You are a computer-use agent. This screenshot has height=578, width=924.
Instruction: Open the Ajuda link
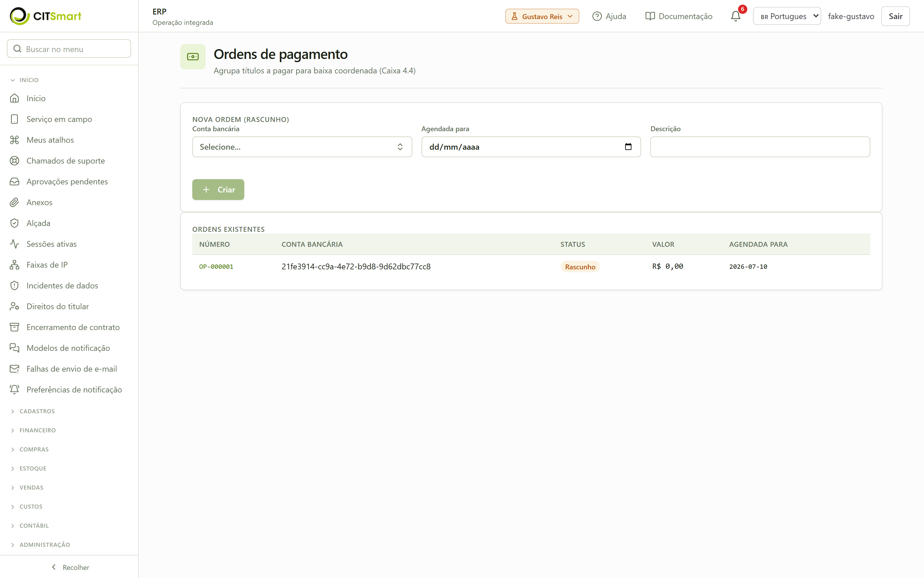[609, 16]
